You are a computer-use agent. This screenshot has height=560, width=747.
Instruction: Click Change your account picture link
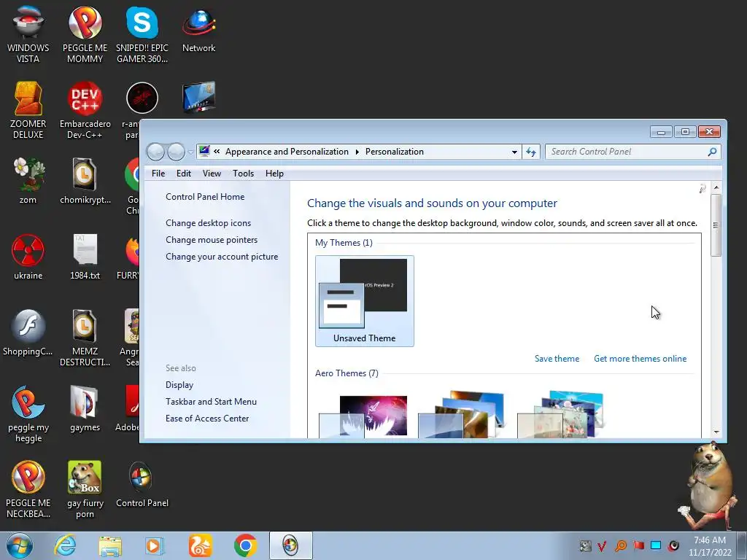click(222, 256)
